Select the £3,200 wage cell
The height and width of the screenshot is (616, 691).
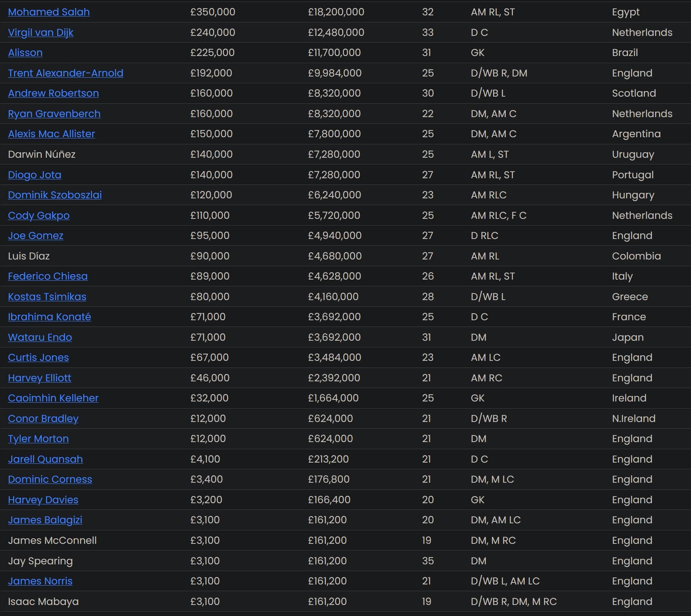(206, 500)
